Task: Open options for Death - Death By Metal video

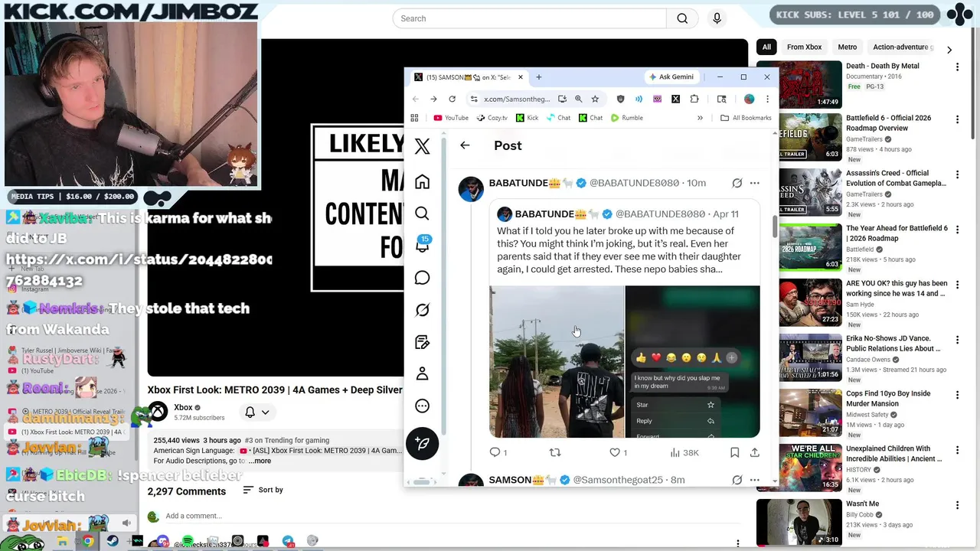Action: (957, 67)
